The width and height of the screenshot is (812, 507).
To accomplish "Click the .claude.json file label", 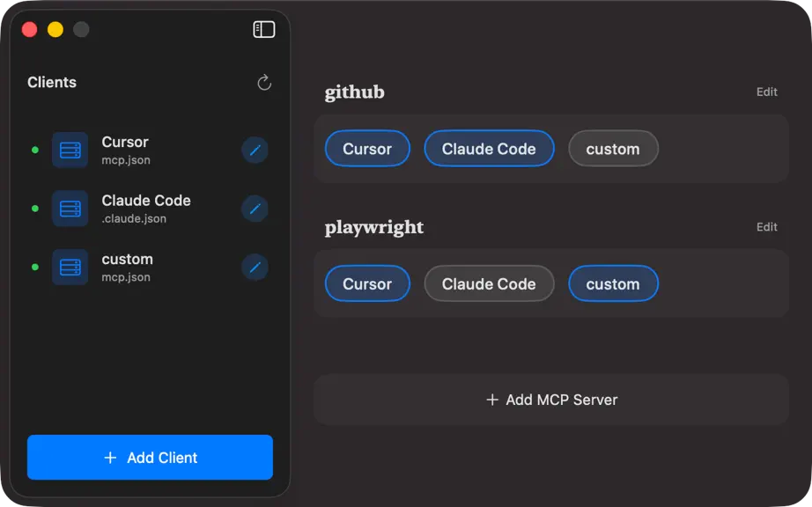I will [x=134, y=219].
